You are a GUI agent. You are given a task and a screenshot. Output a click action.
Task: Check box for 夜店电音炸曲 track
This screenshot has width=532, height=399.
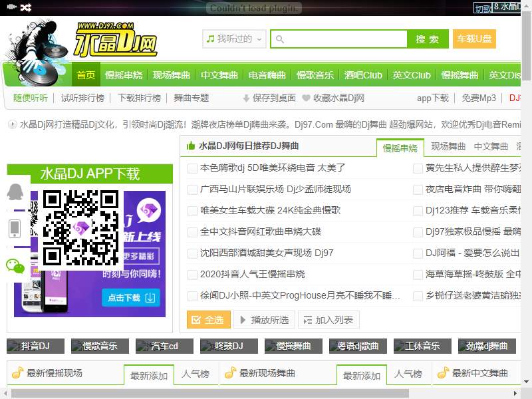(418, 190)
